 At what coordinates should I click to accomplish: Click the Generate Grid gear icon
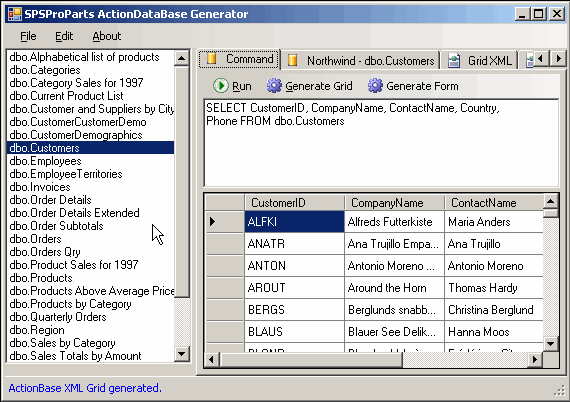tap(274, 86)
